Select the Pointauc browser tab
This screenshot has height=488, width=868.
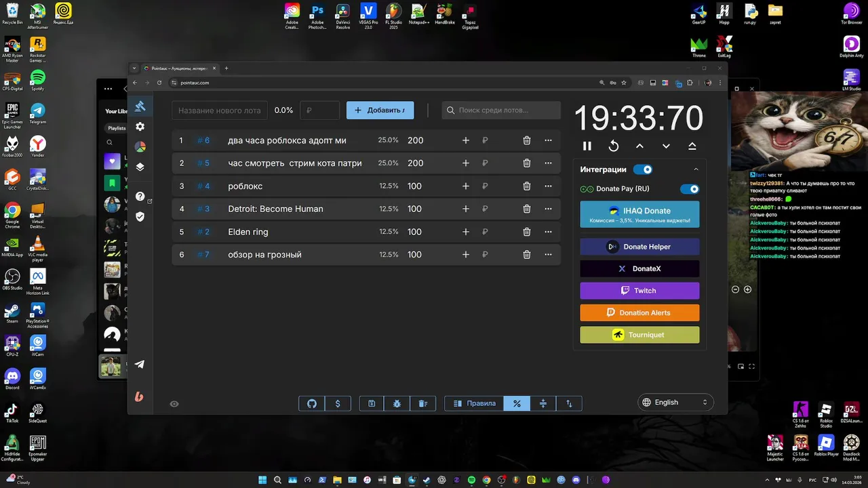pos(180,68)
